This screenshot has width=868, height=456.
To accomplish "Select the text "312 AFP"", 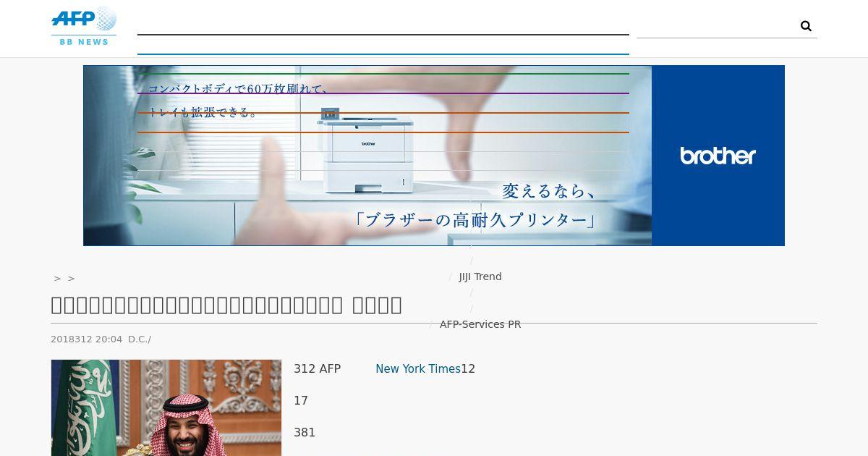I will coord(317,369).
